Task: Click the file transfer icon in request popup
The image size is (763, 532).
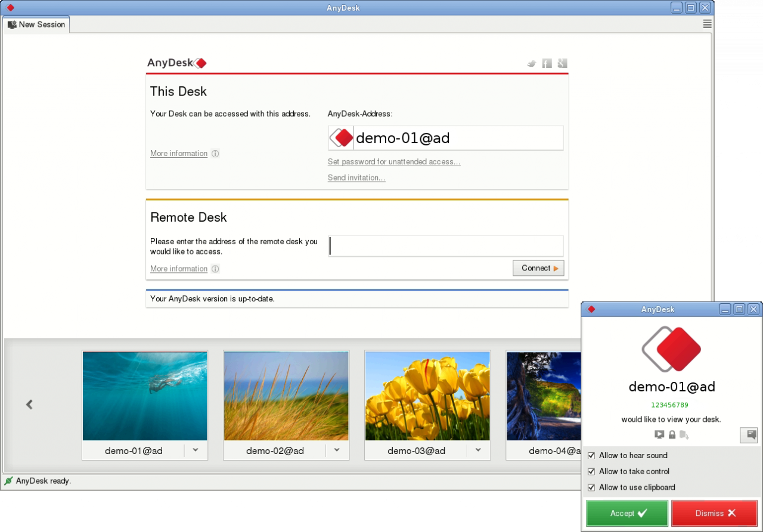Action: click(684, 435)
